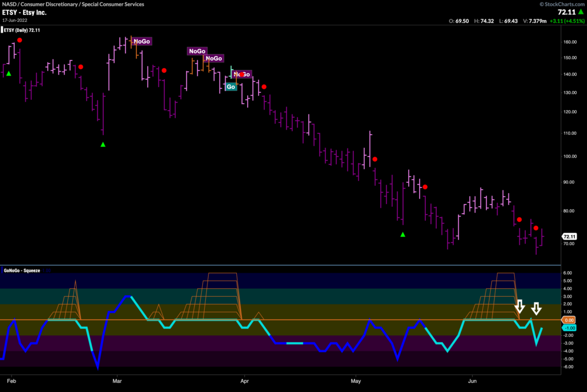Click the StockCharts.com copyright text
Image resolution: width=587 pixels, height=392 pixels.
(562, 4)
